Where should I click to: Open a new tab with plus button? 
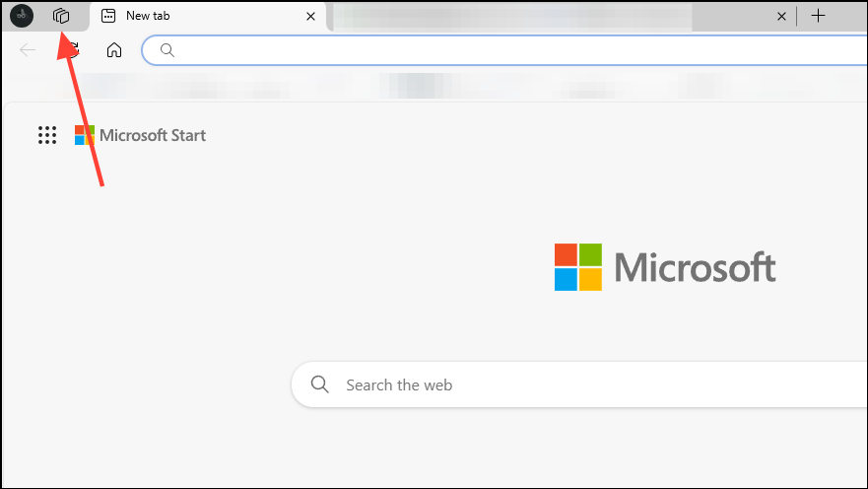[x=818, y=16]
